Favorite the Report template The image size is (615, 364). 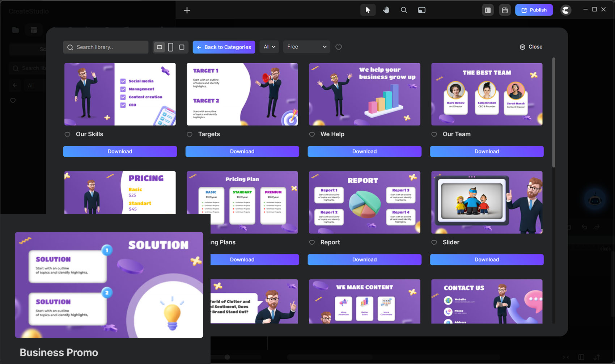pos(312,243)
